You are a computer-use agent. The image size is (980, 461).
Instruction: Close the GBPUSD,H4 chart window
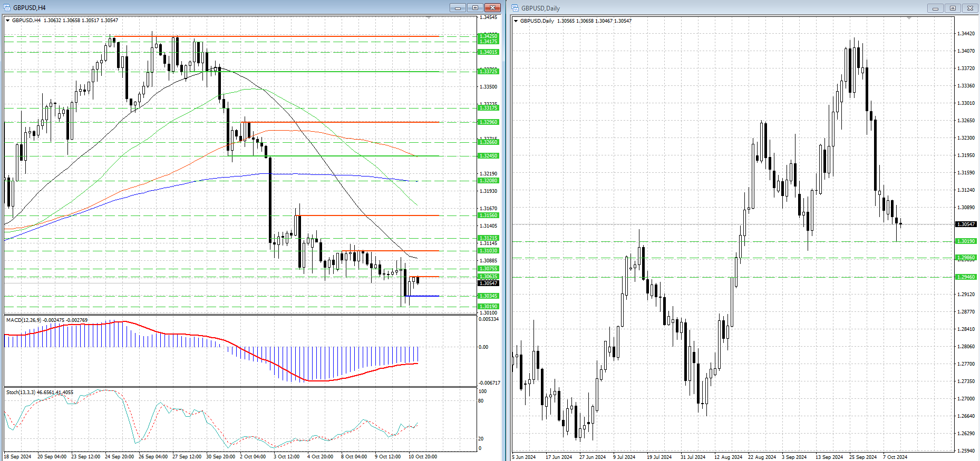(x=492, y=8)
